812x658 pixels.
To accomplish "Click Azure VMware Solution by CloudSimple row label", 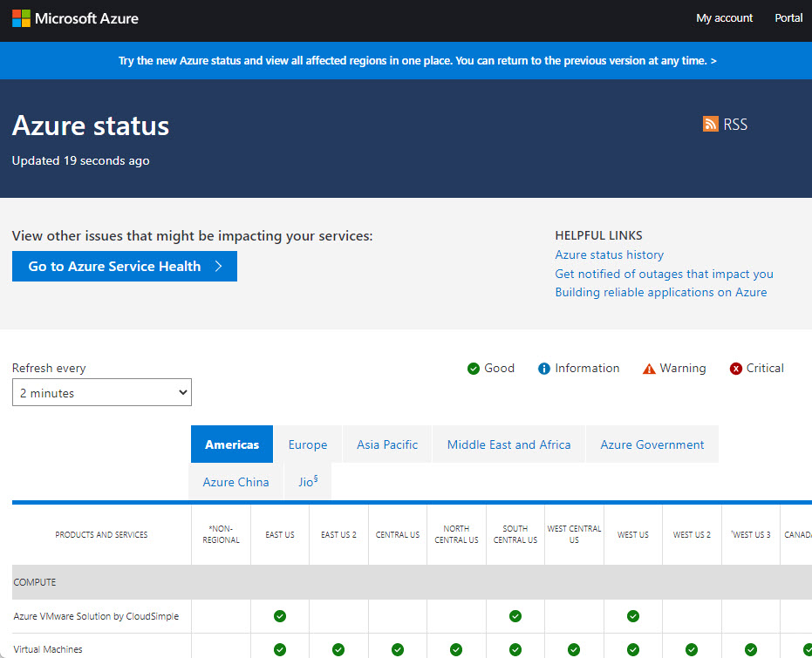I will pos(96,616).
